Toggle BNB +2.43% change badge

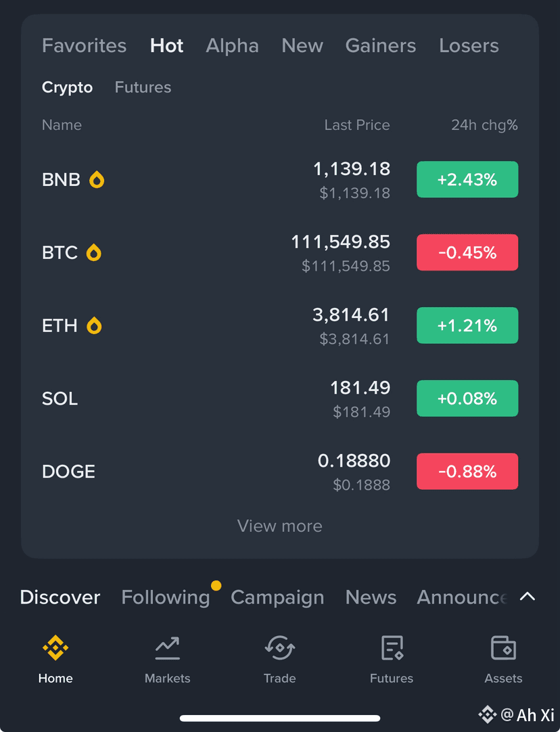tap(467, 179)
